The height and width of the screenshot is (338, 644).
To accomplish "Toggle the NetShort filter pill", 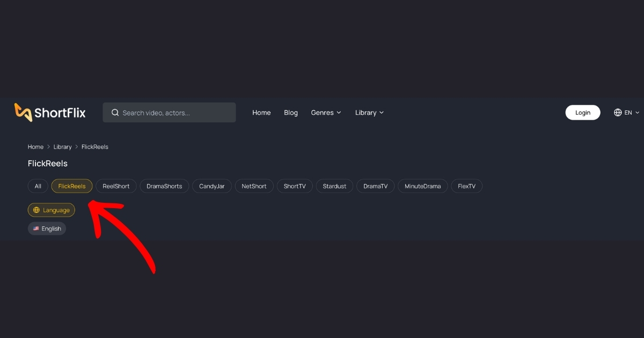I will (x=254, y=186).
